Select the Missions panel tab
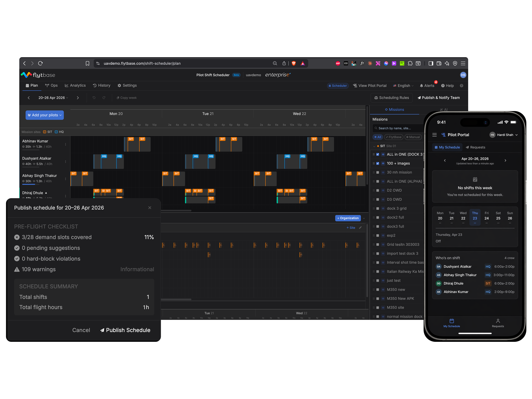The width and height of the screenshot is (532, 399). pos(395,109)
